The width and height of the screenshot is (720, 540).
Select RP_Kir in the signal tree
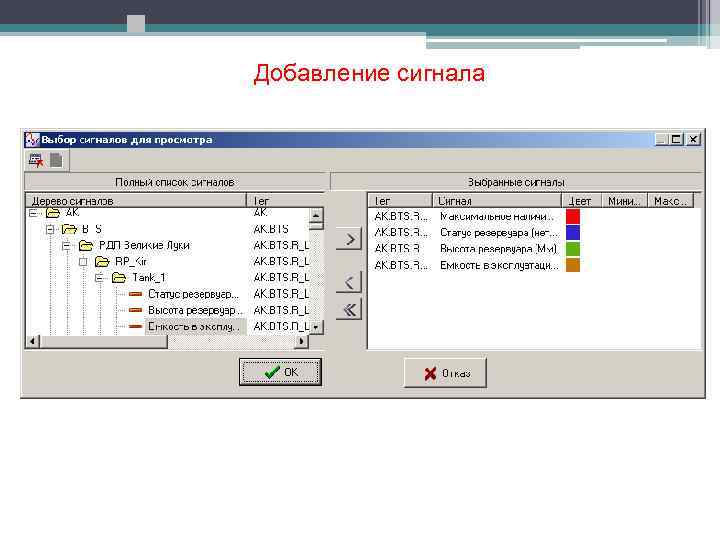click(x=131, y=261)
